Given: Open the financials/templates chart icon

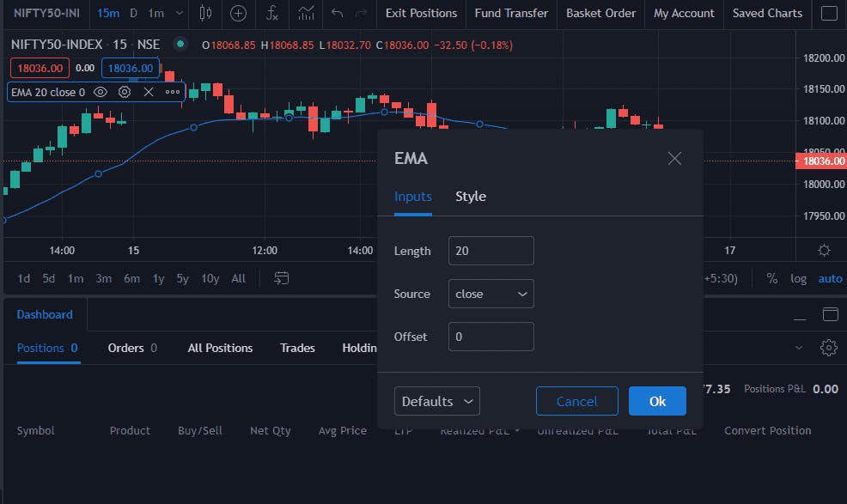Looking at the screenshot, I should [x=306, y=13].
